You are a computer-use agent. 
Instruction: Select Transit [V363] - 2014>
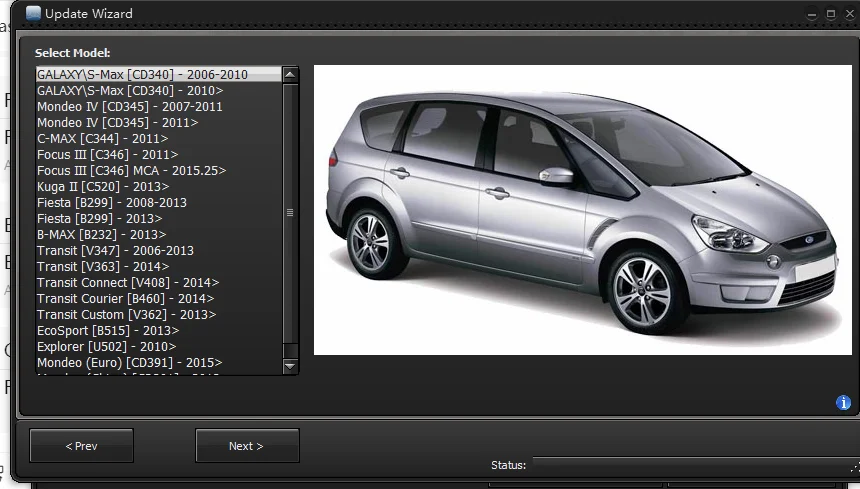pyautogui.click(x=159, y=266)
